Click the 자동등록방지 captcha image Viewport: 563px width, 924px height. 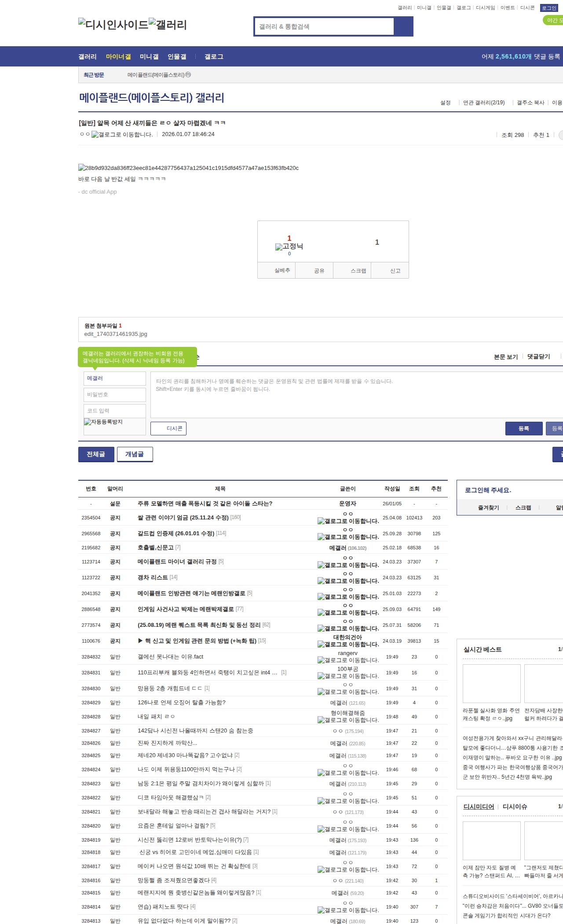pyautogui.click(x=104, y=422)
